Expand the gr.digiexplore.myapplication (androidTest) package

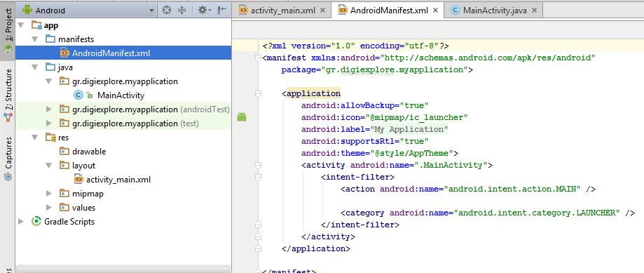[49, 109]
